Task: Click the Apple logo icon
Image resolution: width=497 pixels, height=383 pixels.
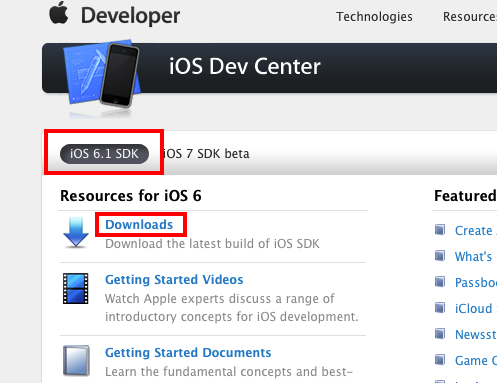Action: point(59,13)
